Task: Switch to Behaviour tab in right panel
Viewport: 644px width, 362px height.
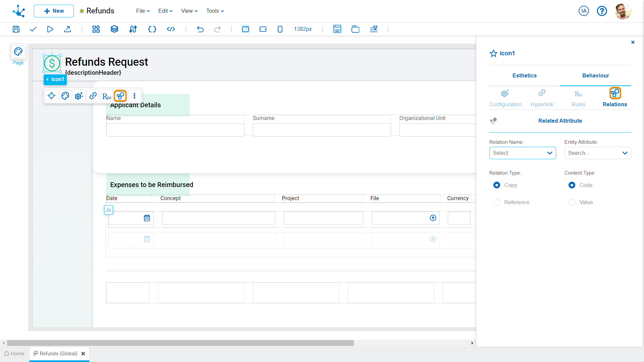Action: pyautogui.click(x=595, y=75)
